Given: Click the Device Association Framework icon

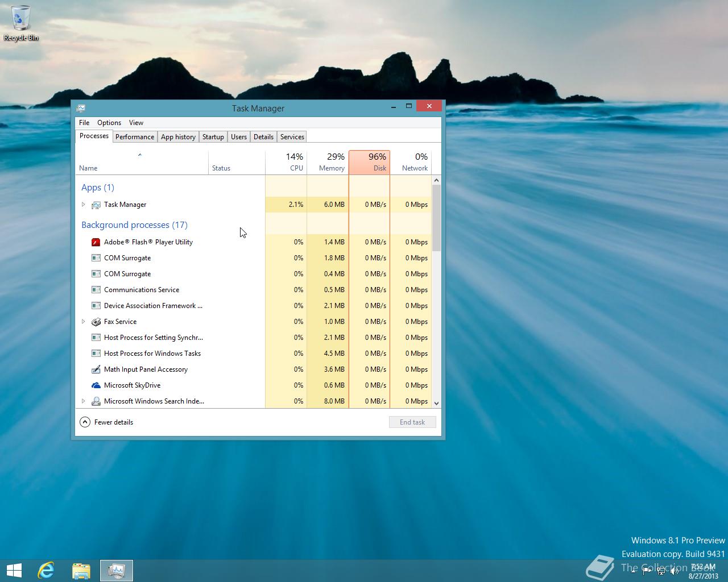Looking at the screenshot, I should pyautogui.click(x=96, y=306).
